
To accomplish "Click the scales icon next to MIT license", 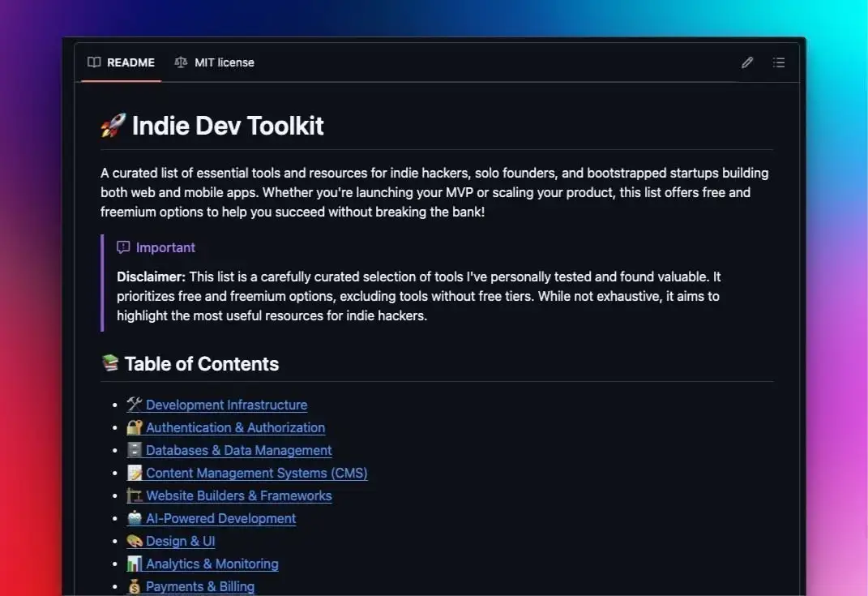I will pyautogui.click(x=181, y=62).
